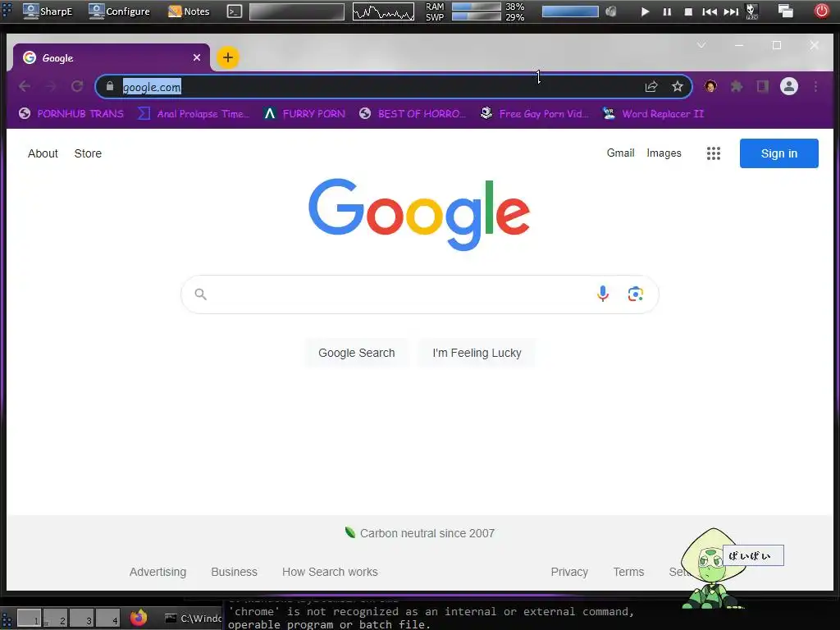Image resolution: width=840 pixels, height=630 pixels.
Task: Pause media with the pause button
Action: pos(666,11)
